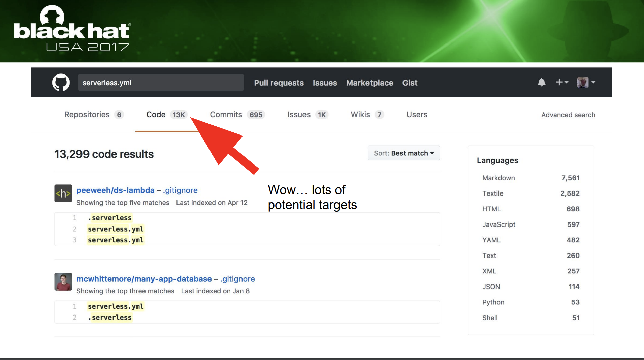The height and width of the screenshot is (360, 644).
Task: Open the peeweeh/ds-lambda repository link
Action: pos(115,190)
